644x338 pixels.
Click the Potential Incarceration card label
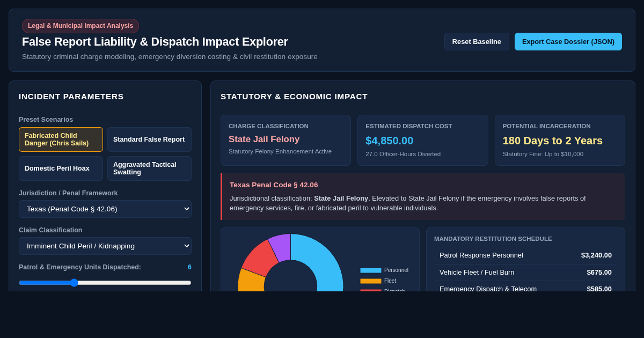click(546, 126)
